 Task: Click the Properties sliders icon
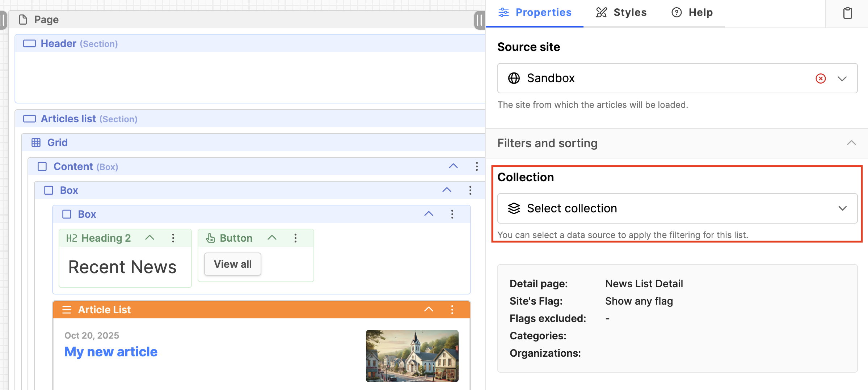(503, 12)
